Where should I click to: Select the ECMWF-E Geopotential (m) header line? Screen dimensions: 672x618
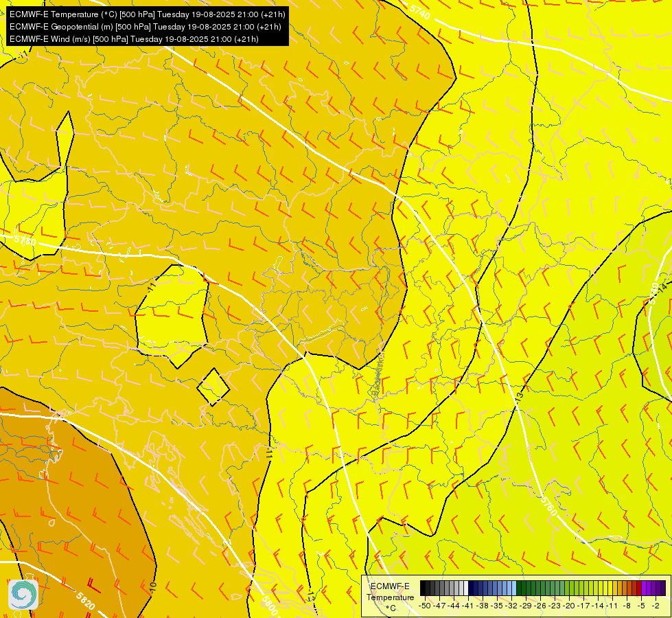[146, 27]
